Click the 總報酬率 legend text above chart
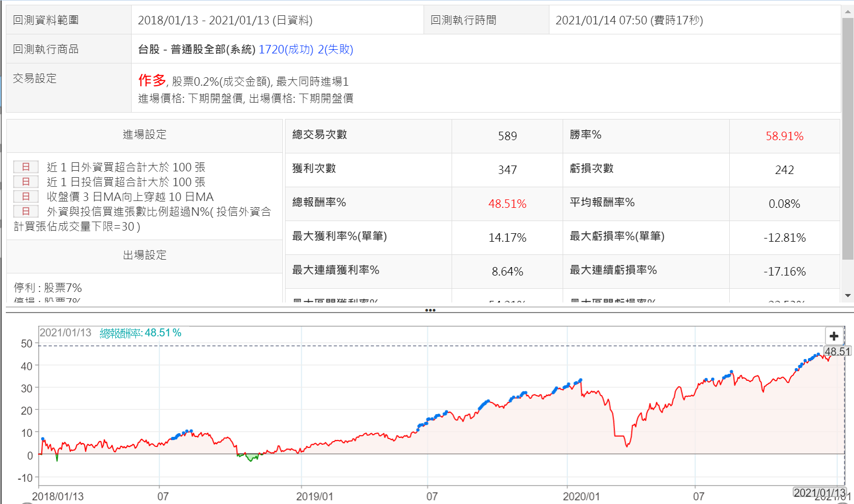The image size is (854, 504). (140, 333)
